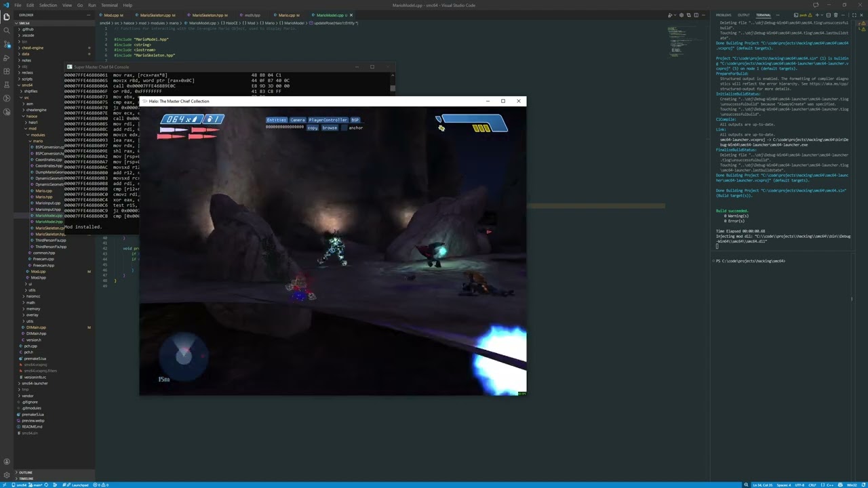This screenshot has height=488, width=868.
Task: Open the panel views ellipsis next to TERMINAL
Action: (x=778, y=15)
